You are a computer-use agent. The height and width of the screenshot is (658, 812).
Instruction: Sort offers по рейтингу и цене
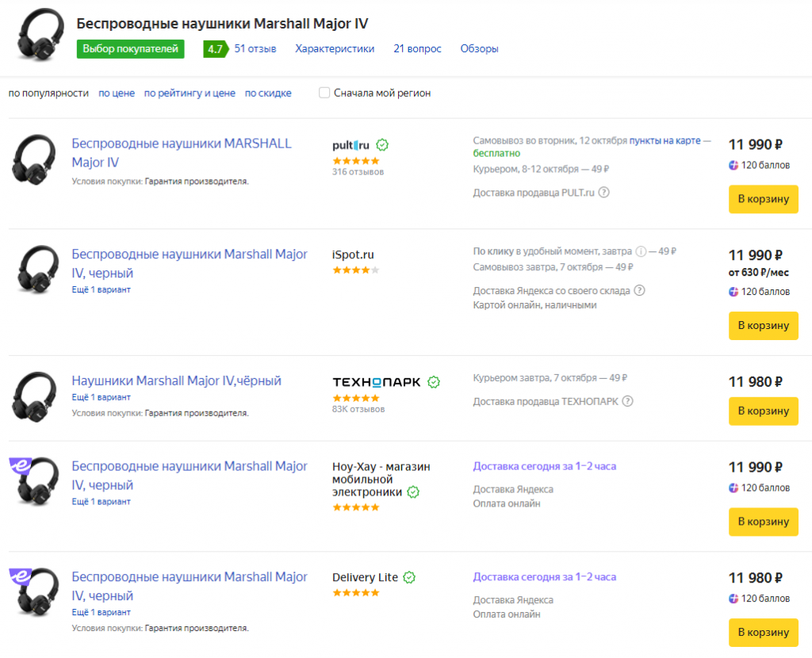(x=190, y=94)
